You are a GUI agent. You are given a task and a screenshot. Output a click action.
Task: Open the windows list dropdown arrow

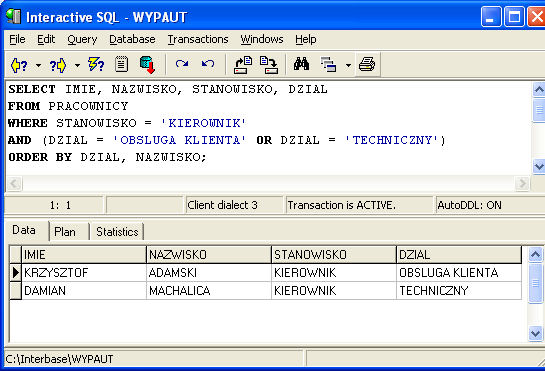click(348, 65)
